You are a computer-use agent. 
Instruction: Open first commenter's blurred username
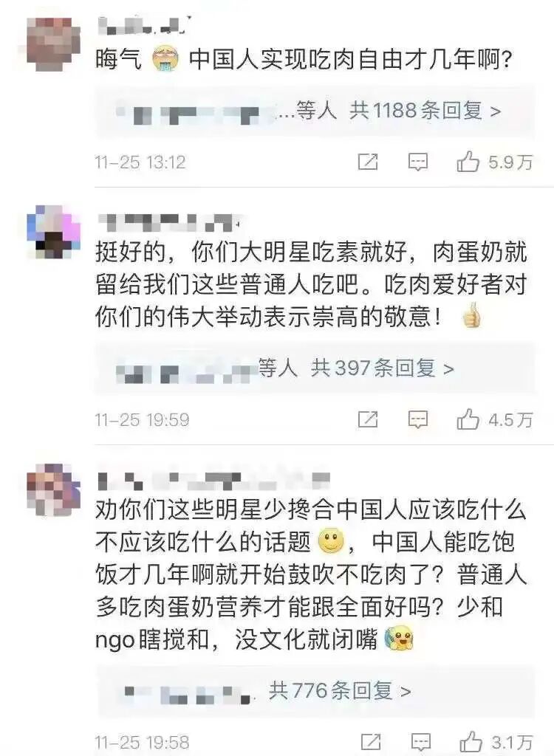[144, 25]
